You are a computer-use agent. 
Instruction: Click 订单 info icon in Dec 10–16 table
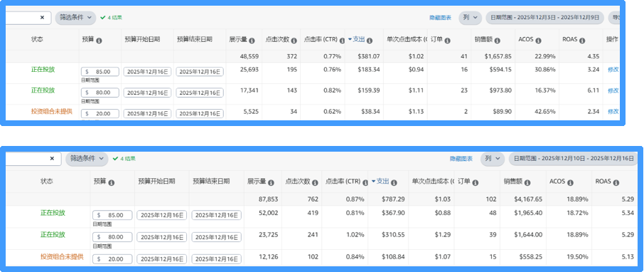click(476, 182)
